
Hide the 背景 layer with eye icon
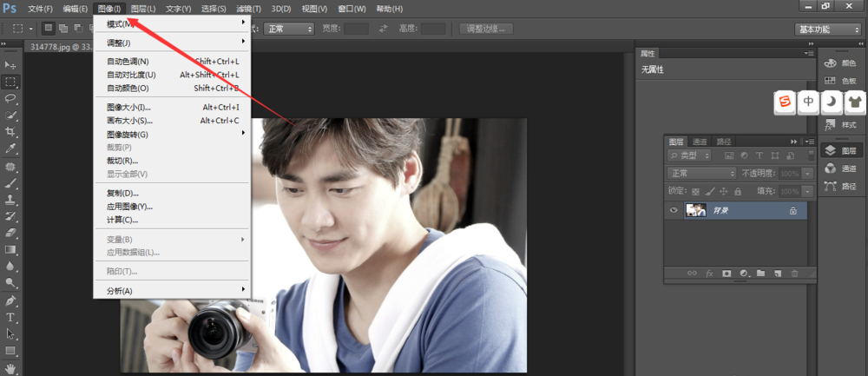point(674,210)
